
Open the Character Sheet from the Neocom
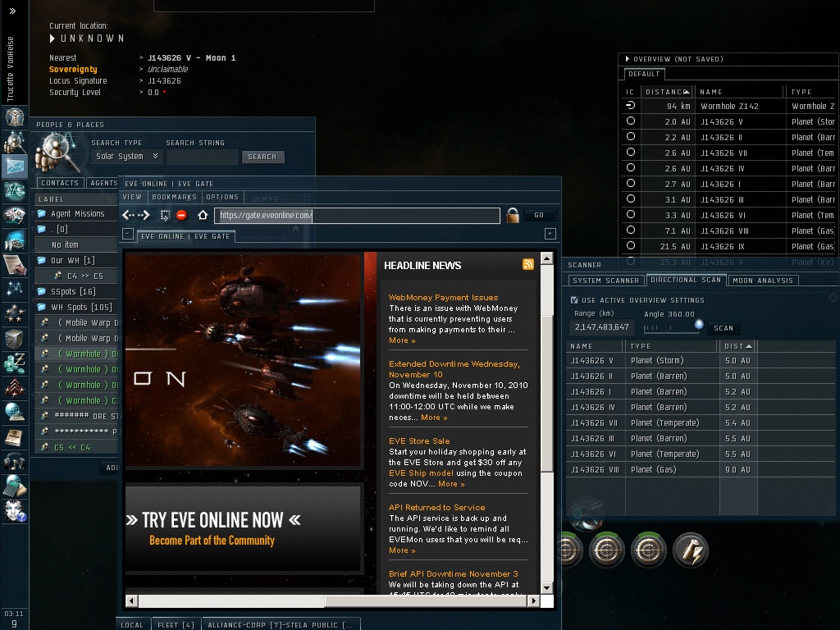pos(15,116)
